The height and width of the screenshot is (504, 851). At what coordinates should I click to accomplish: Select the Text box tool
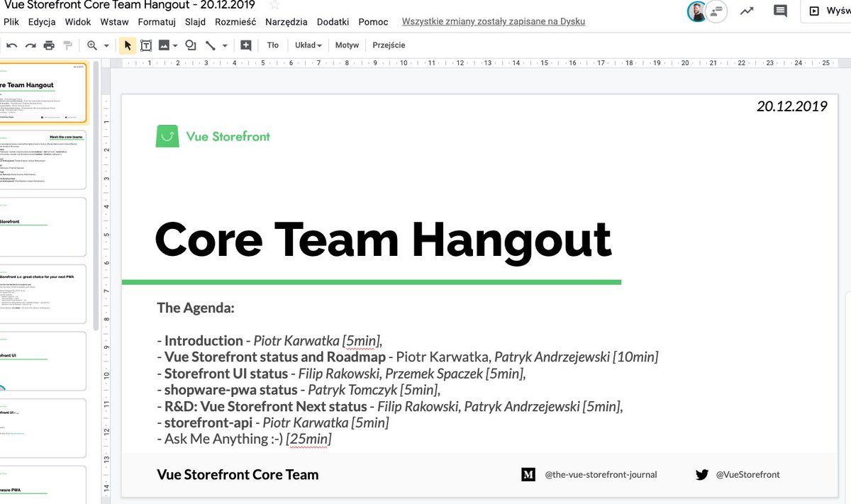[x=146, y=45]
